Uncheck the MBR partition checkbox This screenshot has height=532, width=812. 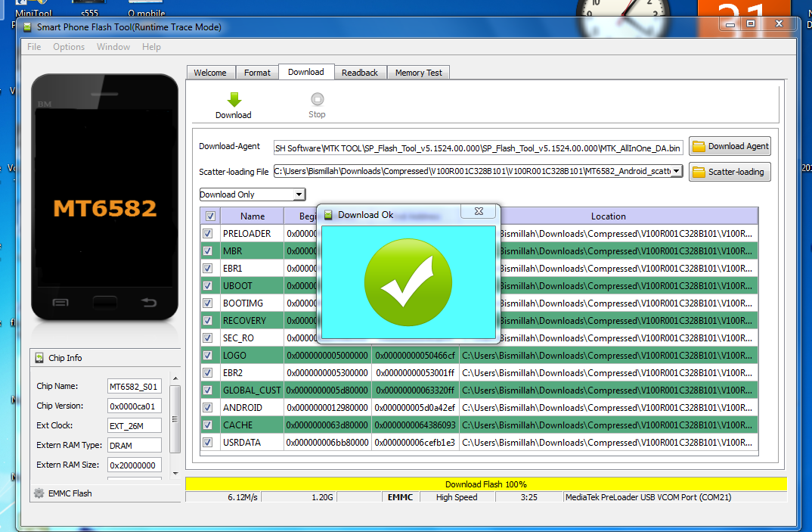[208, 251]
